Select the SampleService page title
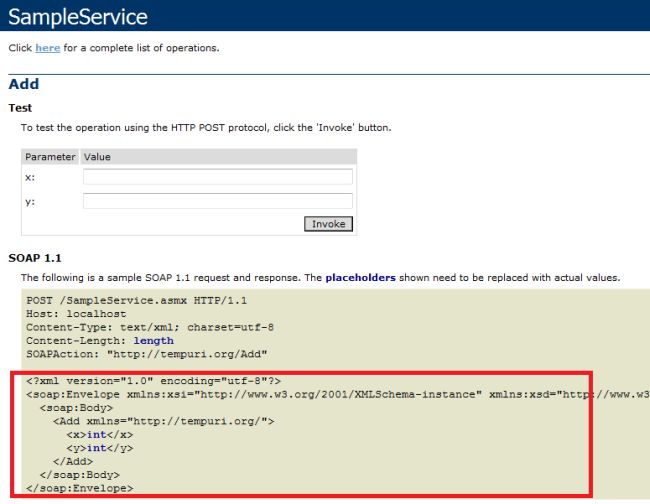This screenshot has width=650, height=504. tap(78, 17)
